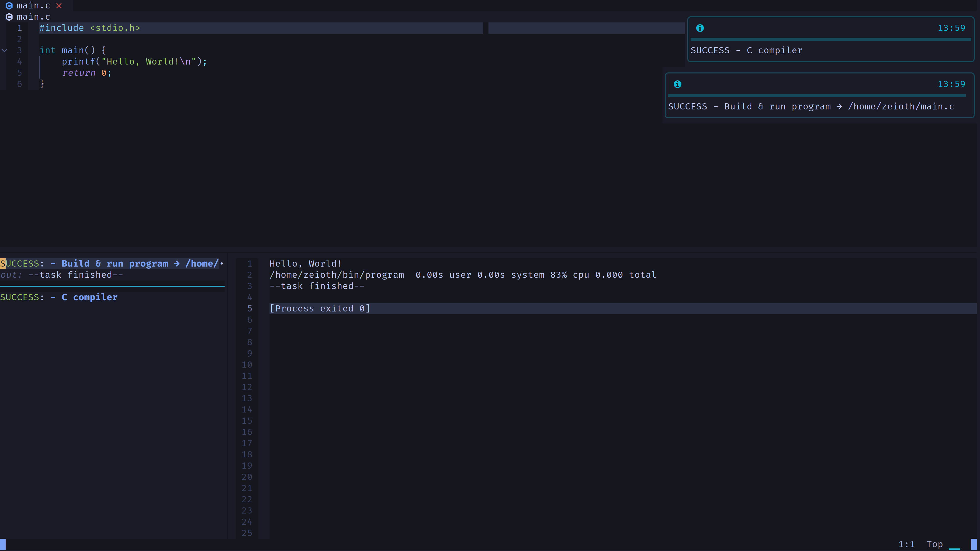The height and width of the screenshot is (551, 980).
Task: Click the Hello, World! terminal output line
Action: coord(305,263)
